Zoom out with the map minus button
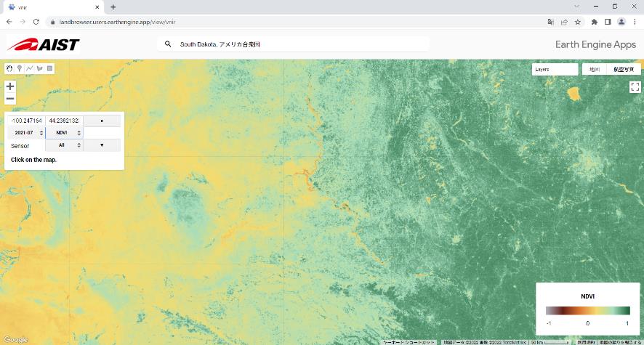 click(10, 99)
